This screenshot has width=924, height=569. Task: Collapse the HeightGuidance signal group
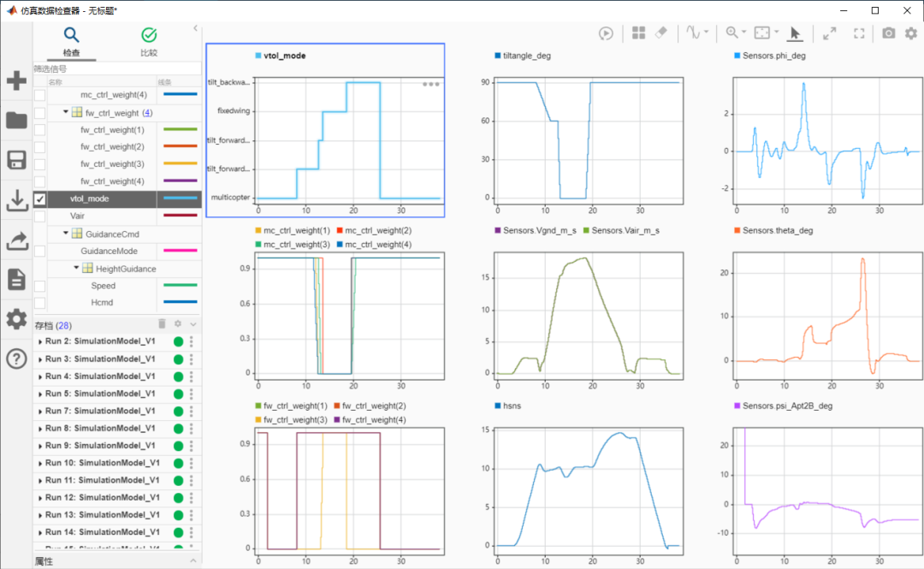tap(76, 269)
